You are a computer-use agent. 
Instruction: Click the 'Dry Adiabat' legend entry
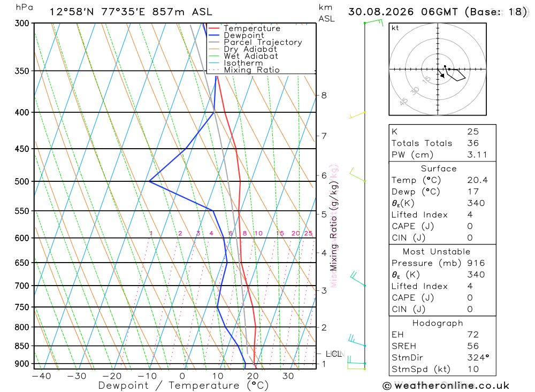pos(250,49)
